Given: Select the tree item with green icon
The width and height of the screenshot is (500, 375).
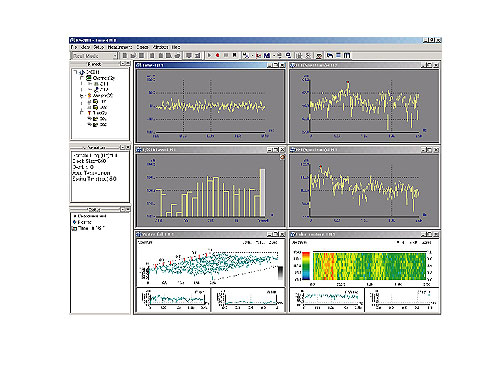Looking at the screenshot, I should (x=100, y=78).
